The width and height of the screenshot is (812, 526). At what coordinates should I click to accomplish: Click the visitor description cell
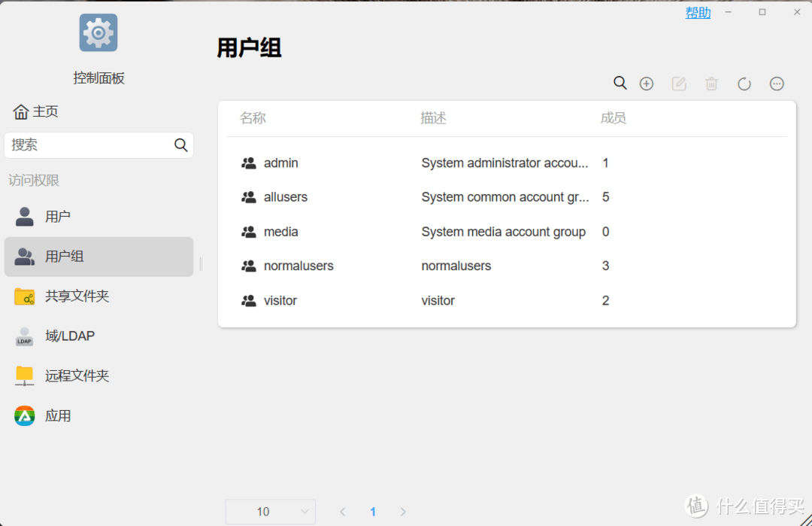[438, 300]
